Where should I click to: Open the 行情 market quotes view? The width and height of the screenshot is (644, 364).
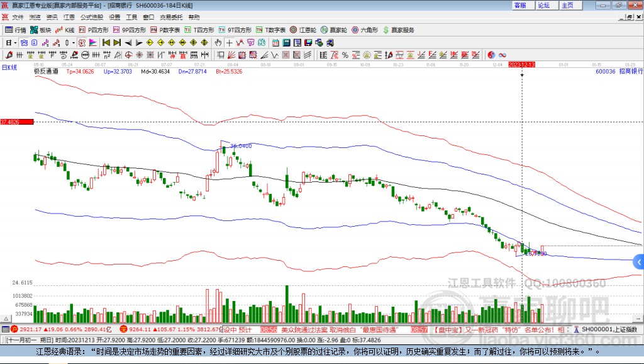[x=16, y=30]
